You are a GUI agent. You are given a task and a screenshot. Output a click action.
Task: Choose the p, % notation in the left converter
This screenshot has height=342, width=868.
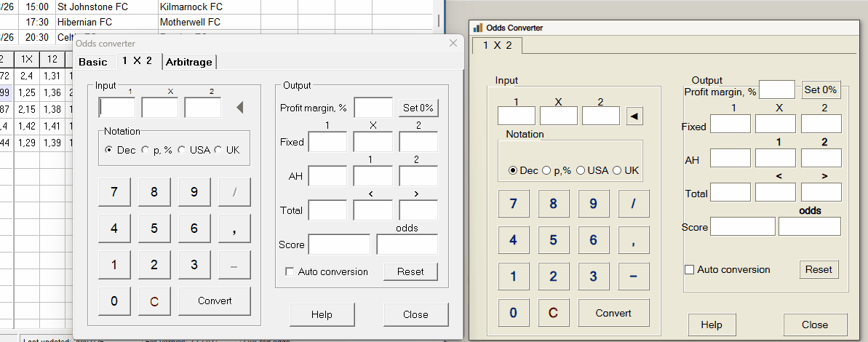156,150
